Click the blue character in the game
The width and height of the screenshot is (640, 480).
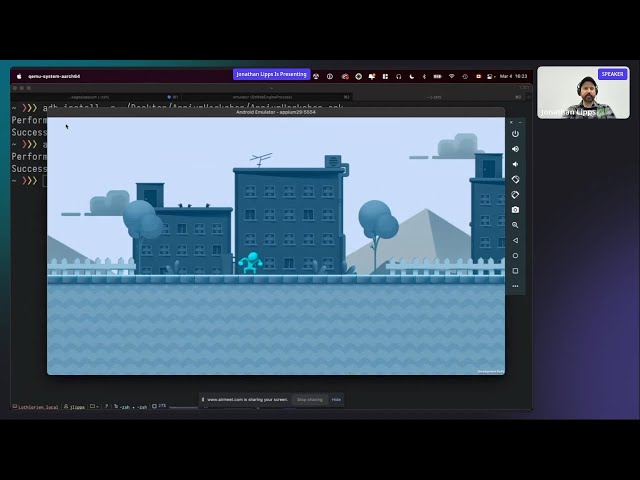coord(251,263)
